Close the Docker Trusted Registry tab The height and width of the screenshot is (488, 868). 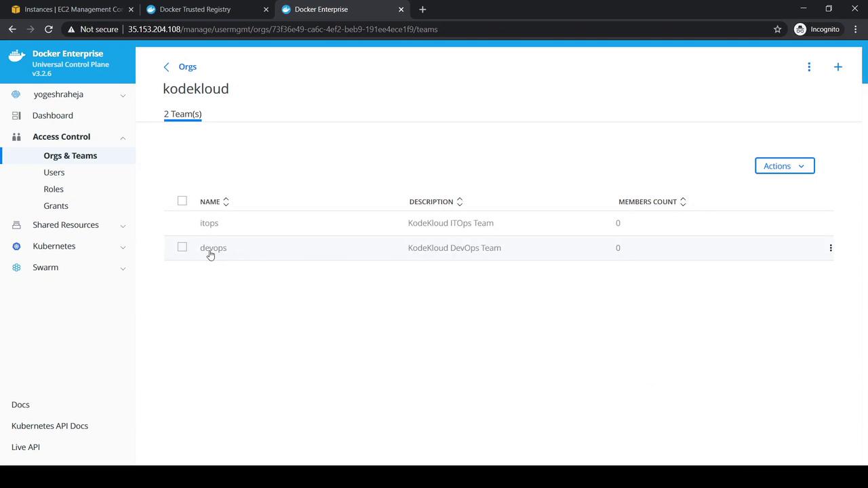(x=267, y=9)
